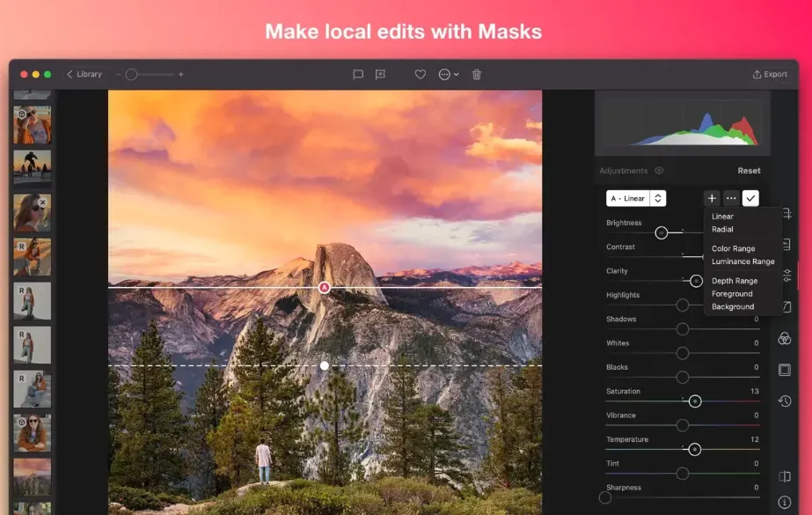Image resolution: width=812 pixels, height=515 pixels.
Task: Open the history clock icon in sidebar
Action: click(x=784, y=401)
